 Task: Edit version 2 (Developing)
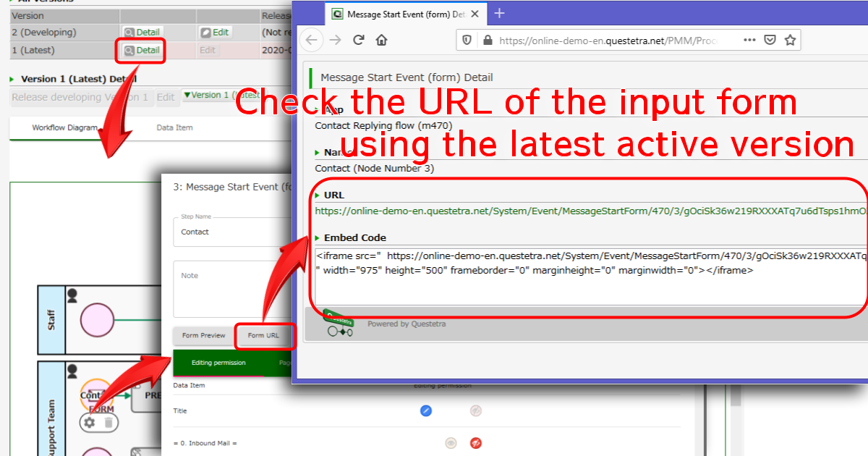pyautogui.click(x=215, y=33)
